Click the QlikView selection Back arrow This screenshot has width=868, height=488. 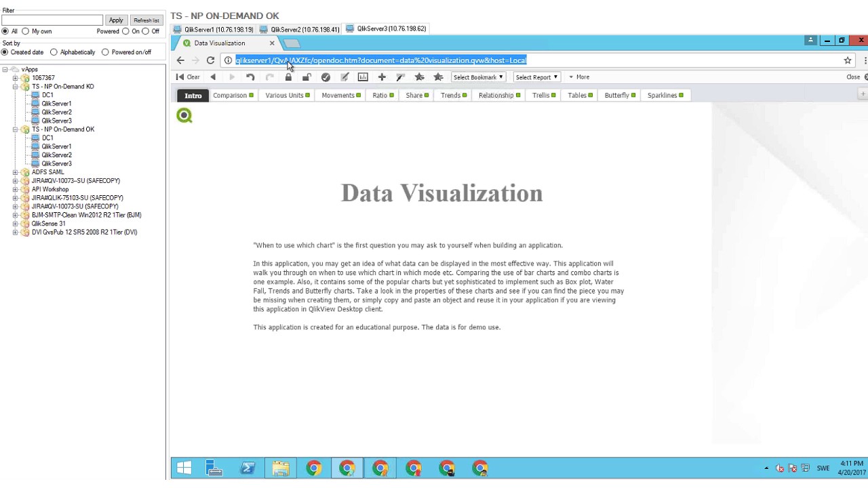click(x=213, y=77)
